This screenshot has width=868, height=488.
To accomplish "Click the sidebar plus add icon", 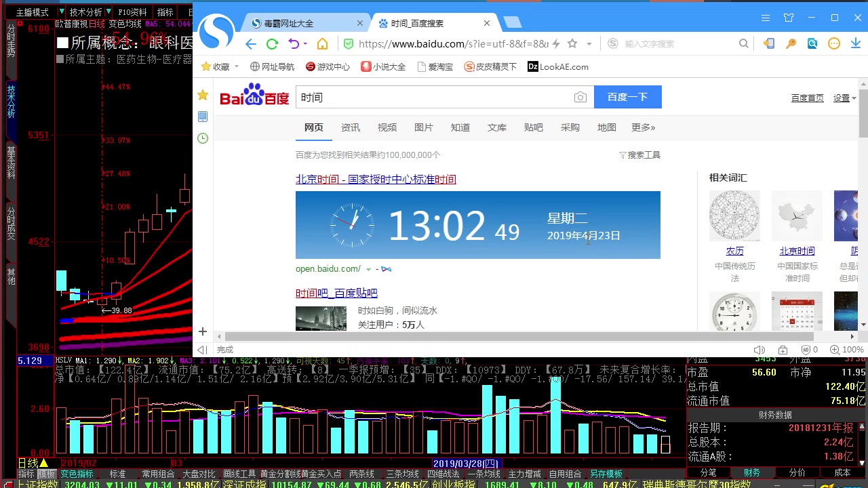I will coord(203,331).
